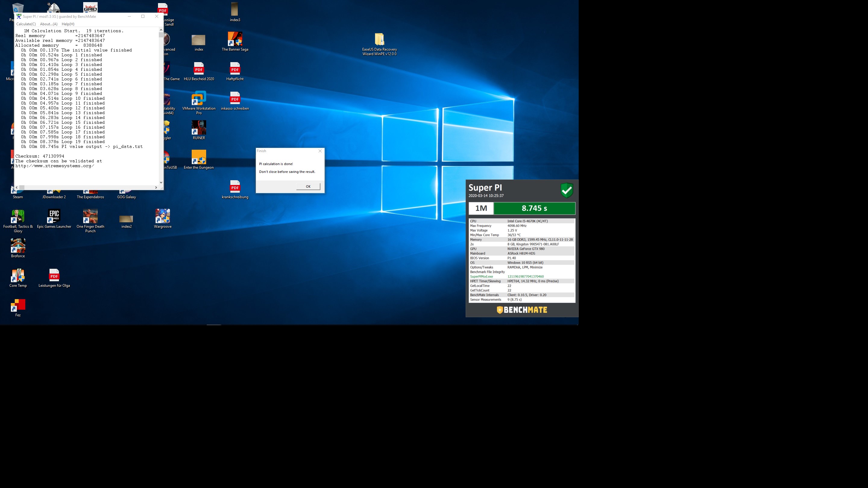Viewport: 868px width, 488px height.
Task: Select the GRID game desktop shortcut
Action: 90,8
